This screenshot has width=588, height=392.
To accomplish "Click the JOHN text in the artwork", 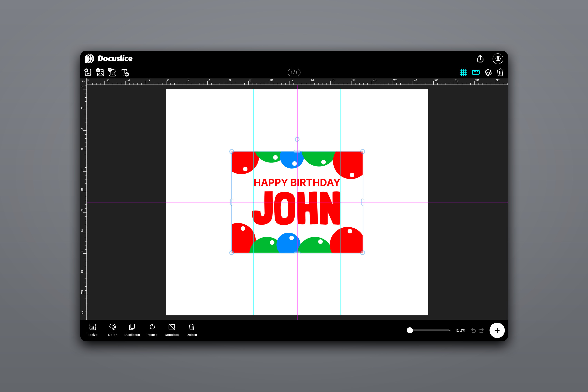I will point(296,208).
